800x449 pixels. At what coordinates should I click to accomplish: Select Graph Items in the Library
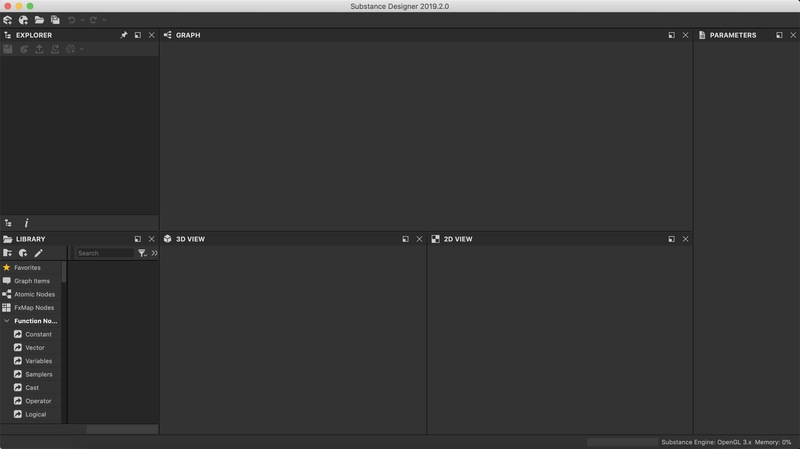click(x=31, y=281)
